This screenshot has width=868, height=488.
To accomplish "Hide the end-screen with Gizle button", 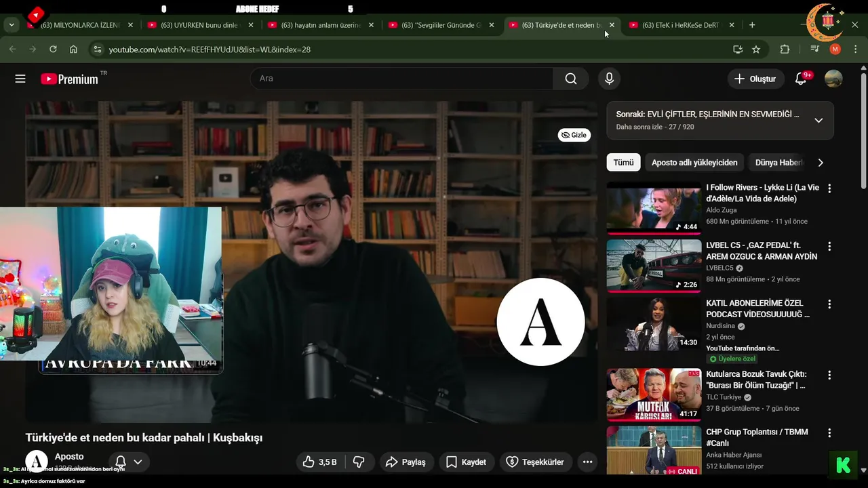I will (574, 135).
